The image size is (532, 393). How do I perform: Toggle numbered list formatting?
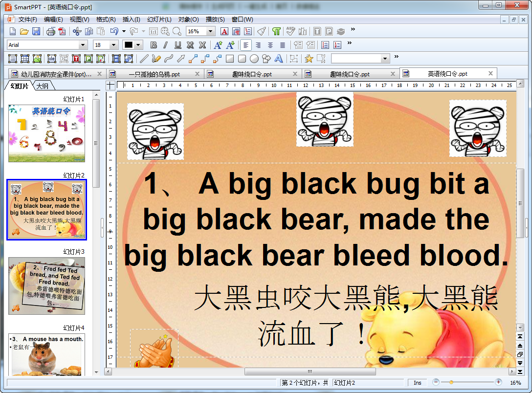(337, 45)
